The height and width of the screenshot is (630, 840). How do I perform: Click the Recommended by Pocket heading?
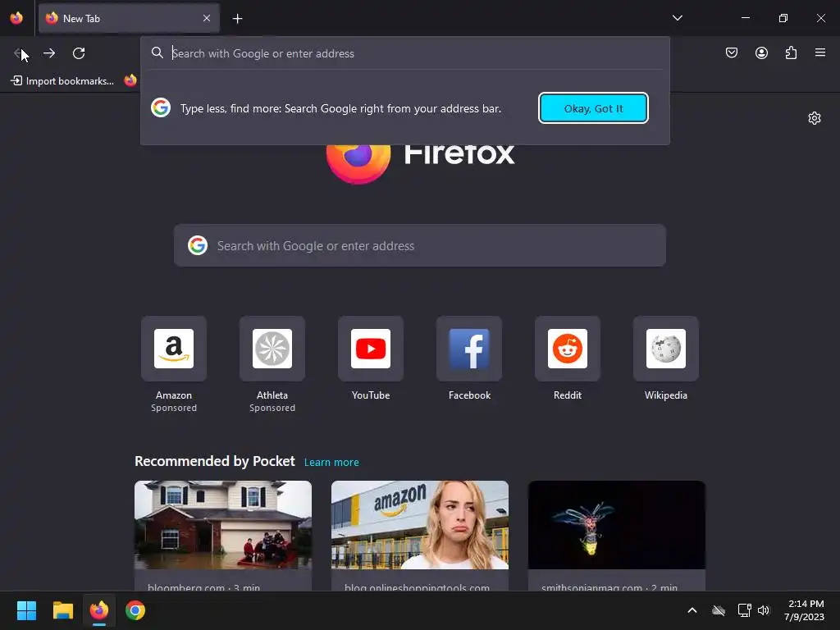(214, 461)
